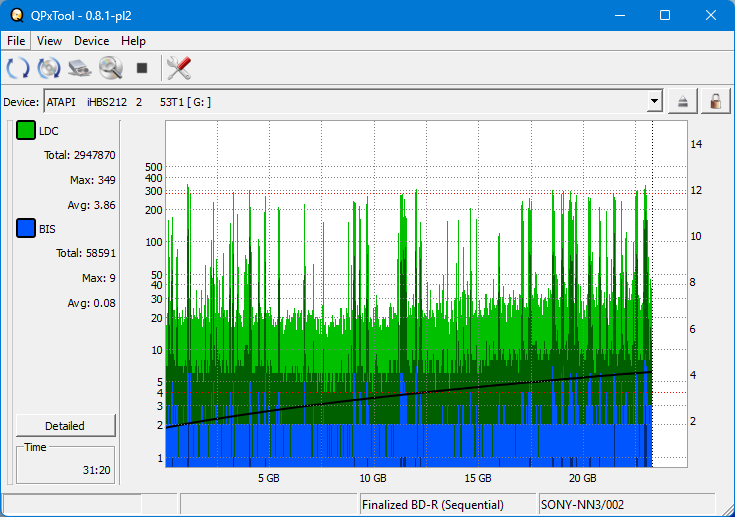735x517 pixels.
Task: Open the View menu
Action: pyautogui.click(x=49, y=41)
